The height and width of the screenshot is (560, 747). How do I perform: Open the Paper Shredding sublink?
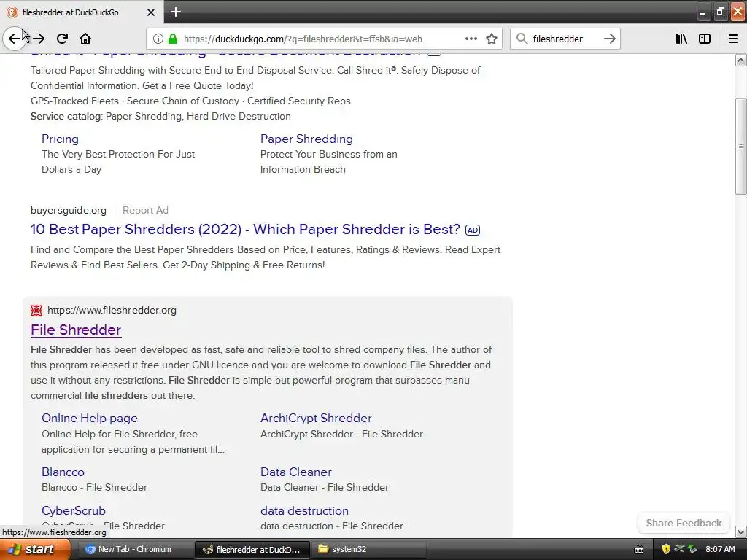click(306, 139)
